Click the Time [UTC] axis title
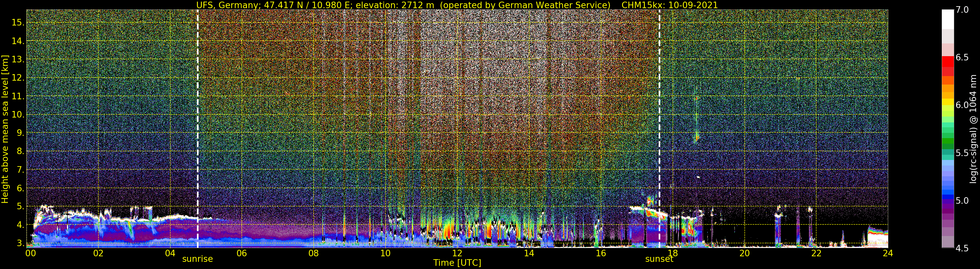 click(457, 263)
